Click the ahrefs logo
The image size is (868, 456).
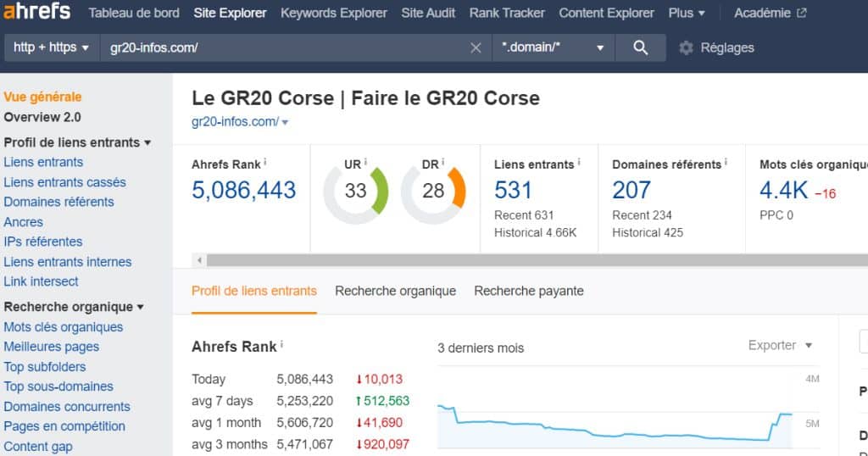point(37,11)
